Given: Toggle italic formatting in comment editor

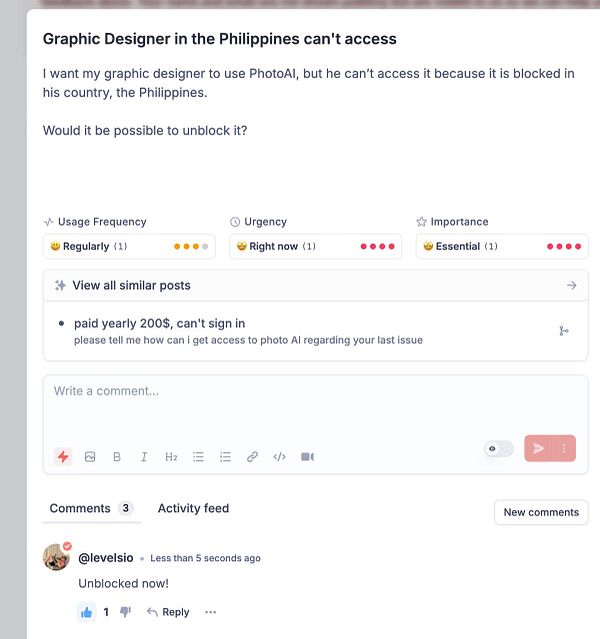Looking at the screenshot, I should click(x=144, y=457).
